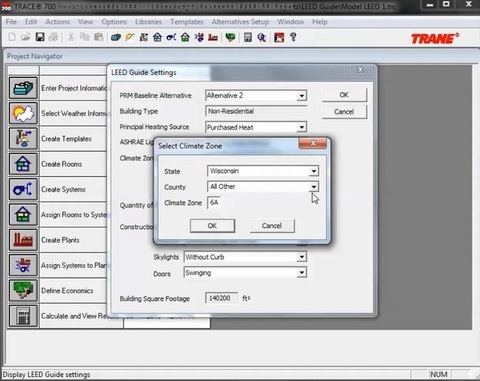Click OK in Select Climate Zone dialog
The width and height of the screenshot is (480, 381).
212,226
